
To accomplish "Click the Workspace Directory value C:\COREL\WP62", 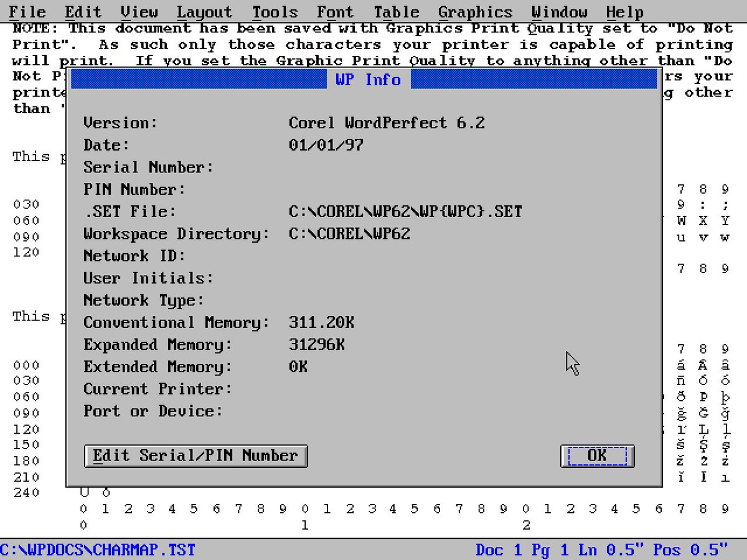I will point(349,234).
